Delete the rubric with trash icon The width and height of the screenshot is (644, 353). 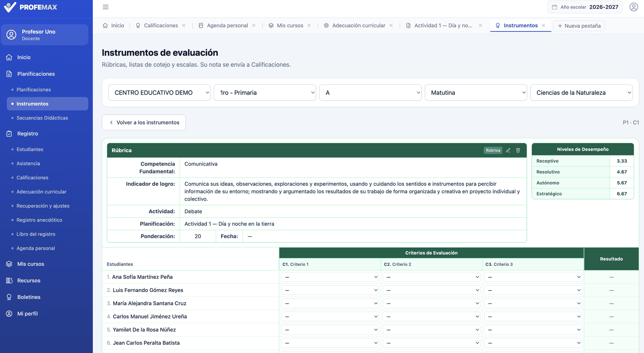pyautogui.click(x=518, y=150)
